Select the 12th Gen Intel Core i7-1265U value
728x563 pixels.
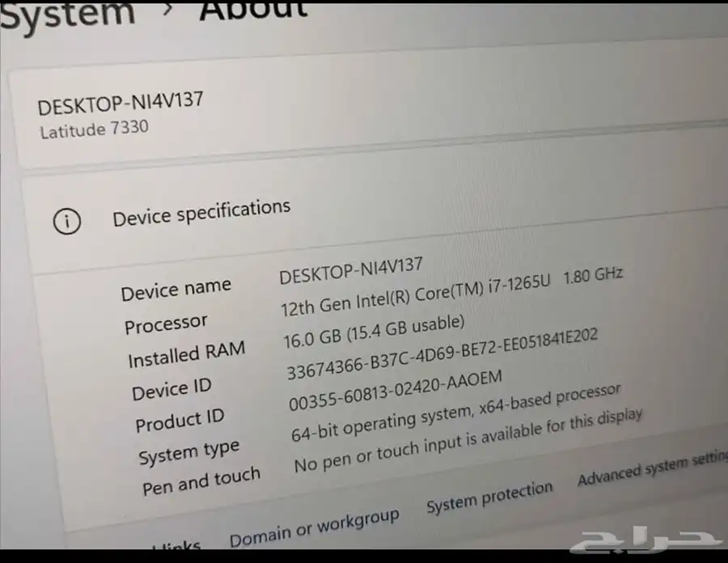point(415,294)
